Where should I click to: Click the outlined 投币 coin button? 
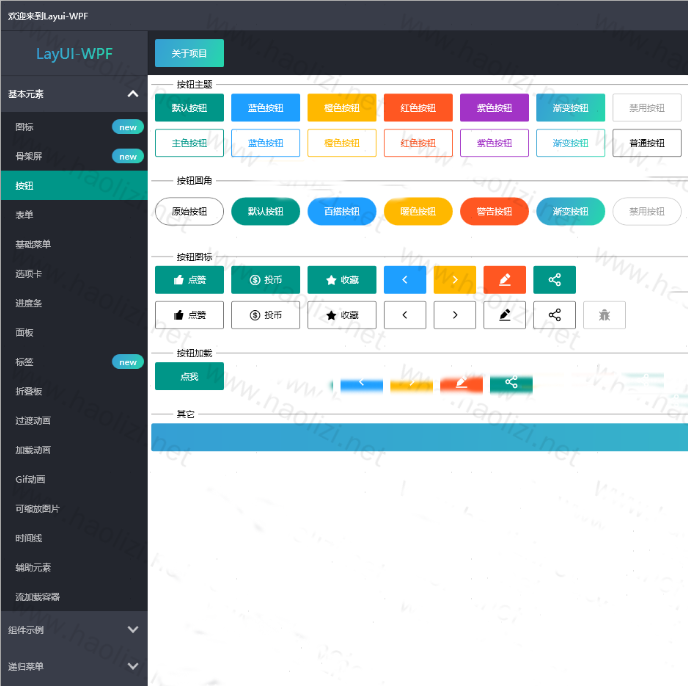pyautogui.click(x=265, y=315)
